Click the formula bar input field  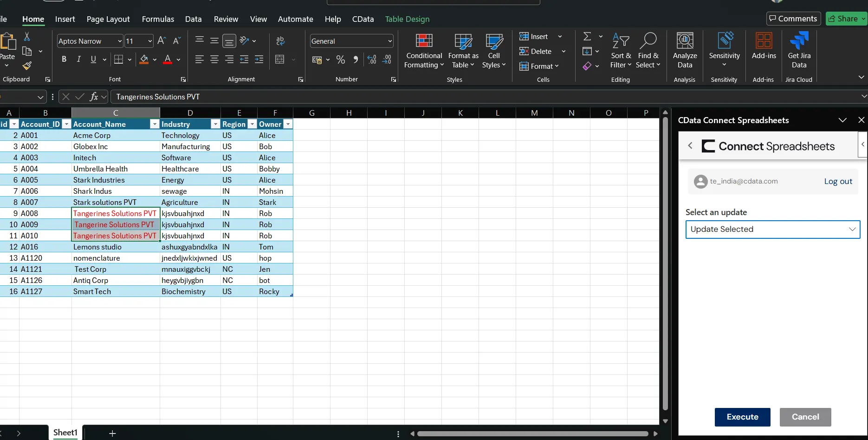(485, 97)
